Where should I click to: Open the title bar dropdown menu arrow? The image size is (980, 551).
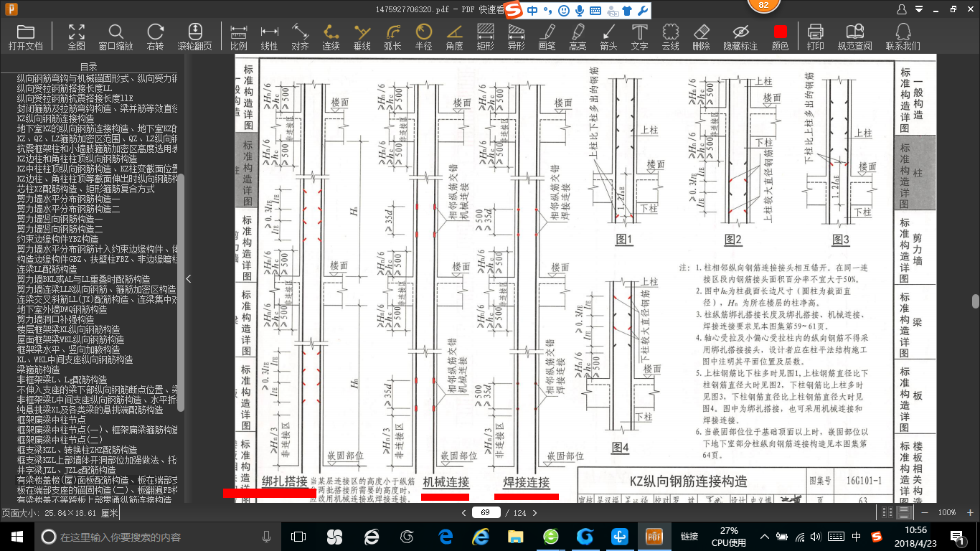click(920, 9)
